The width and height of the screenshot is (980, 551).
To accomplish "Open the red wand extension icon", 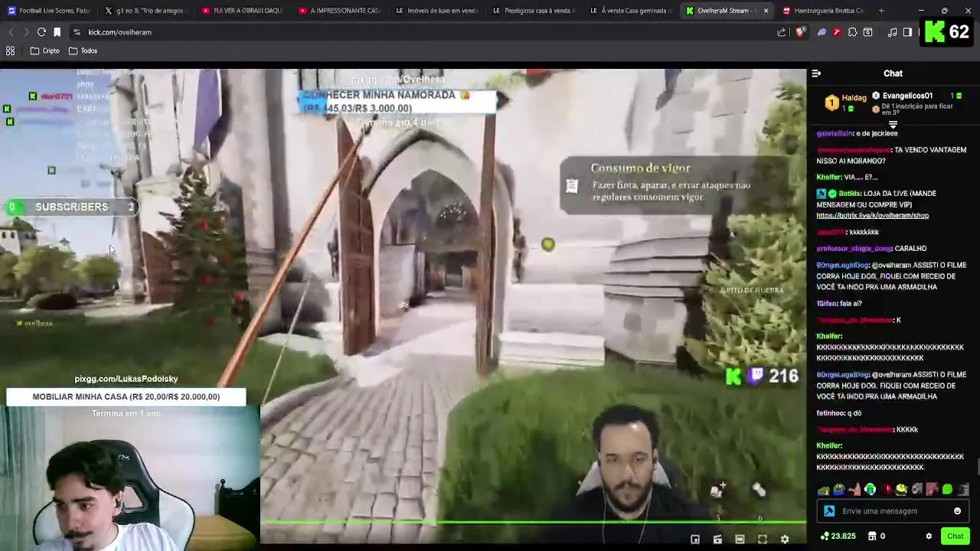I will 837,32.
